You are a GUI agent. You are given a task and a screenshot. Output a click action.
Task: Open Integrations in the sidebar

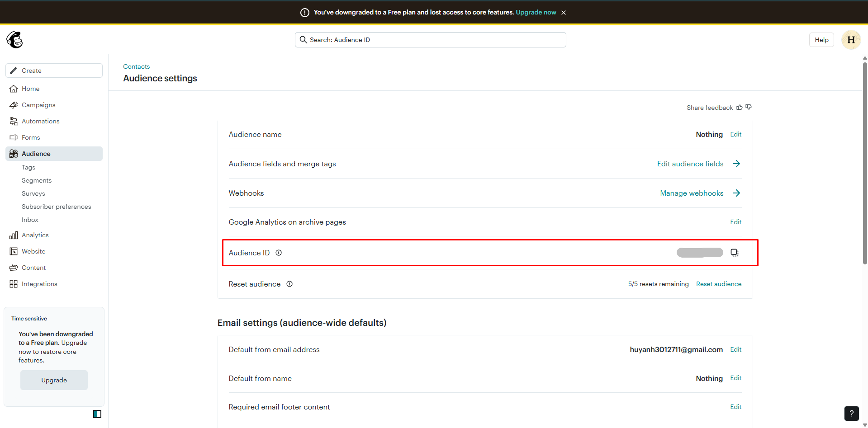[54, 284]
